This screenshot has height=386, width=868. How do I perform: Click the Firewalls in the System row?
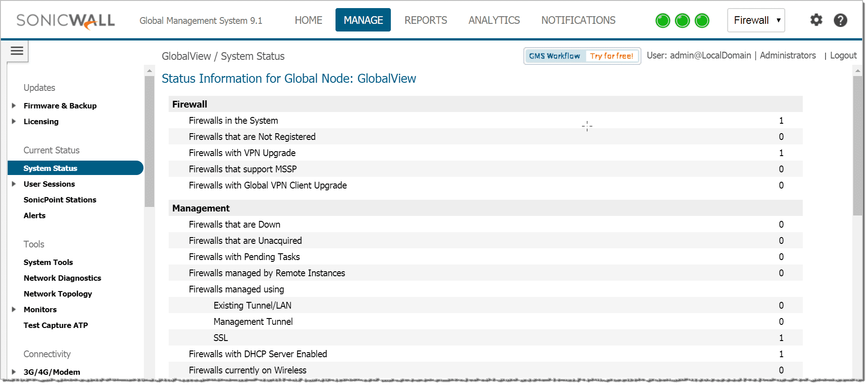click(x=485, y=121)
